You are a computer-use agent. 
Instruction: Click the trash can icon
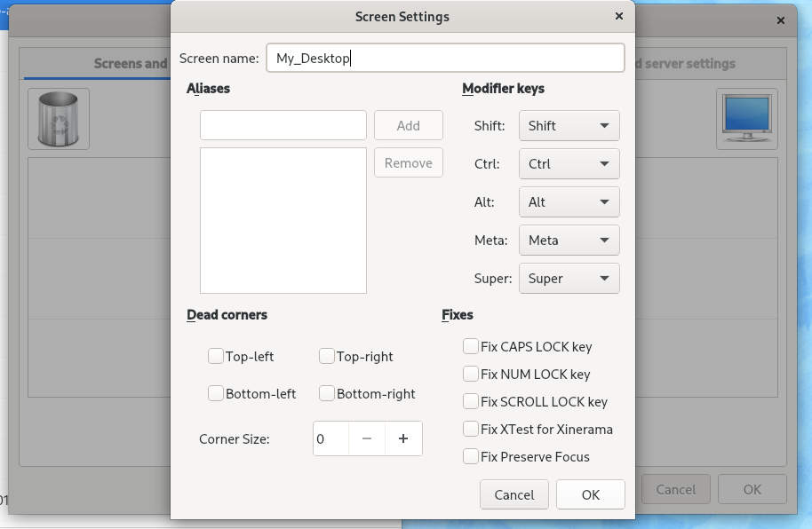[x=58, y=119]
